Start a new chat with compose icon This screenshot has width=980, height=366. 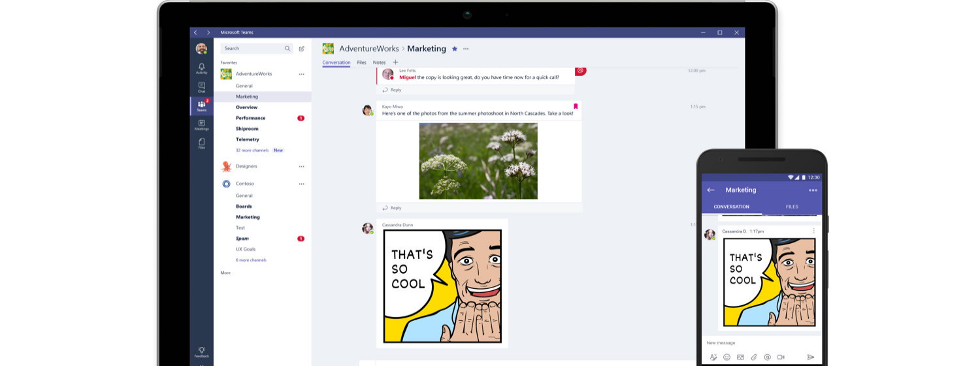pyautogui.click(x=301, y=48)
